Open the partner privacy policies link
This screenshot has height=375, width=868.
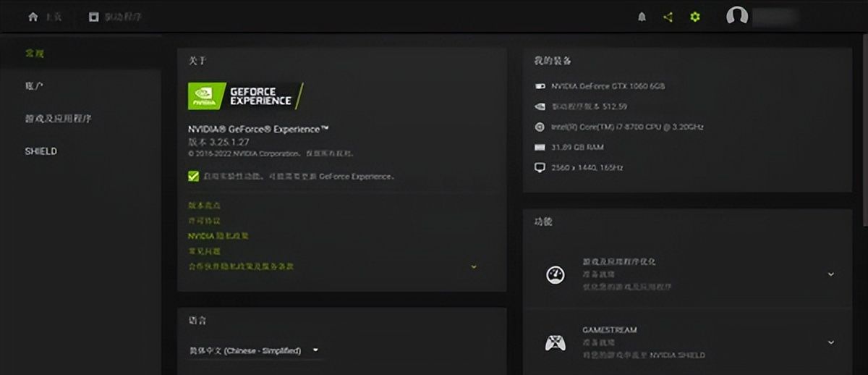[241, 266]
